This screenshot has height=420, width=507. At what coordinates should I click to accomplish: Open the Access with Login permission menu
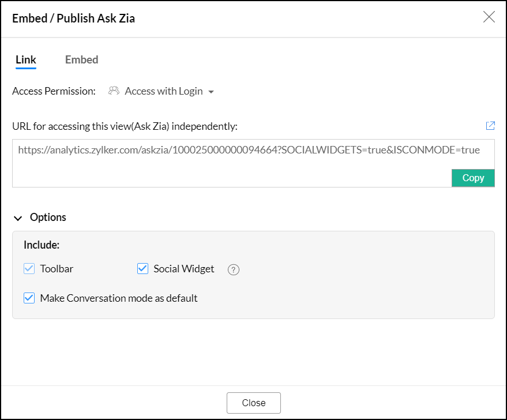click(x=164, y=91)
